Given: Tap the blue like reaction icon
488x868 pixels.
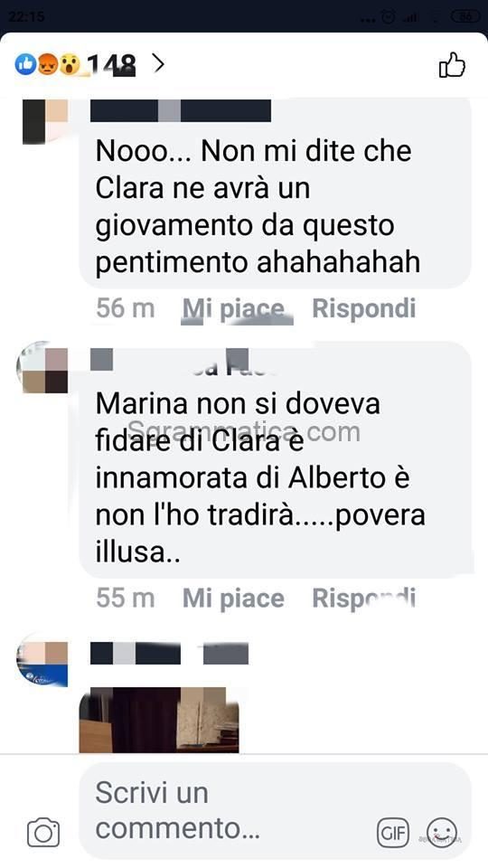Looking at the screenshot, I should (25, 65).
